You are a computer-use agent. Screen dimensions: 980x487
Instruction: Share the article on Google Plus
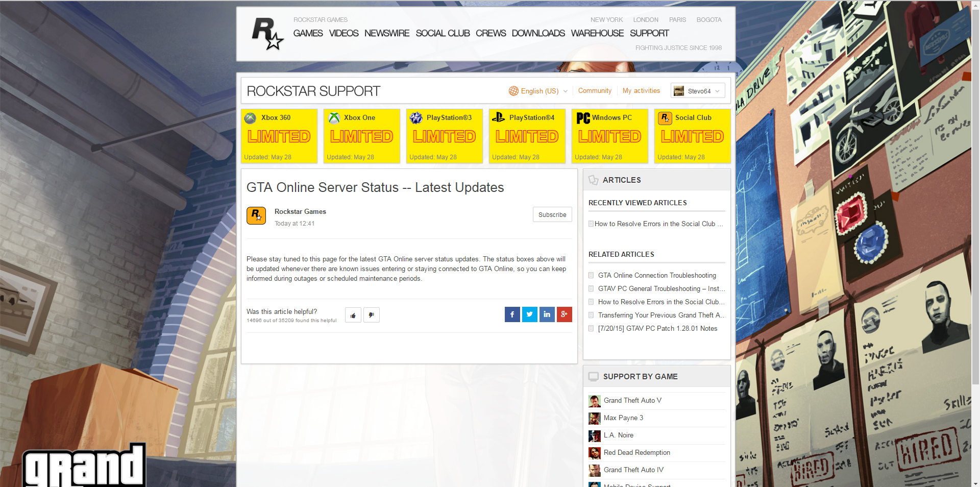[x=565, y=314]
